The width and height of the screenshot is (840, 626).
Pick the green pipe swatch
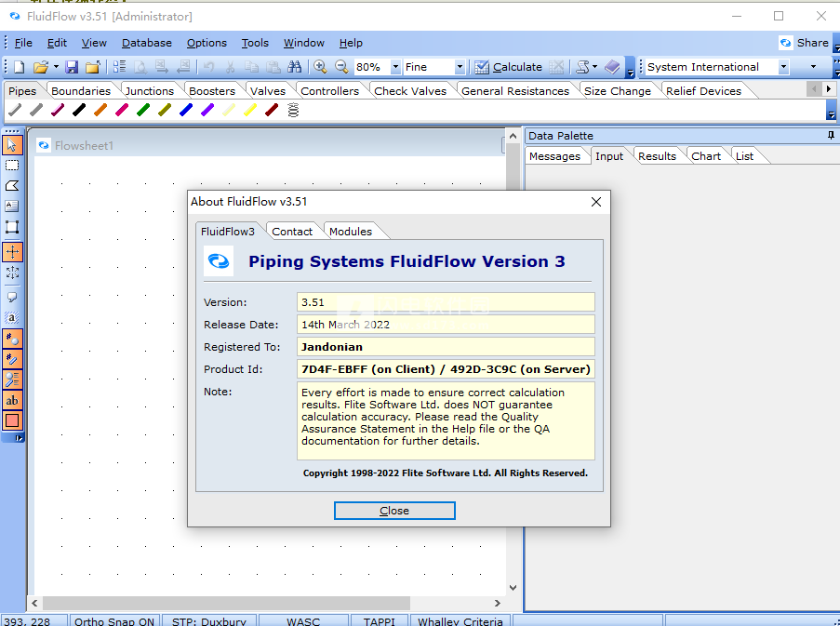[x=143, y=111]
